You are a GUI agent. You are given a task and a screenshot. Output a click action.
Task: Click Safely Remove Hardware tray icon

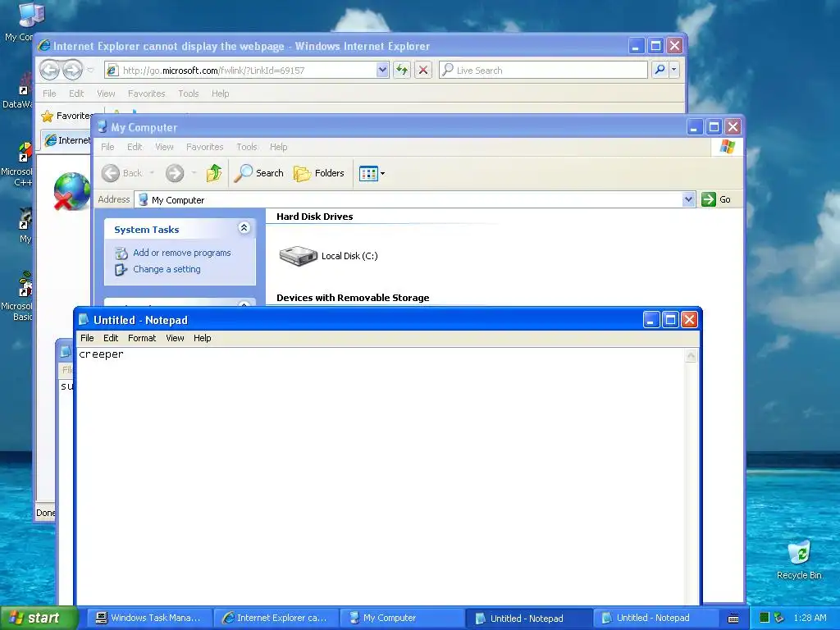[x=779, y=618]
